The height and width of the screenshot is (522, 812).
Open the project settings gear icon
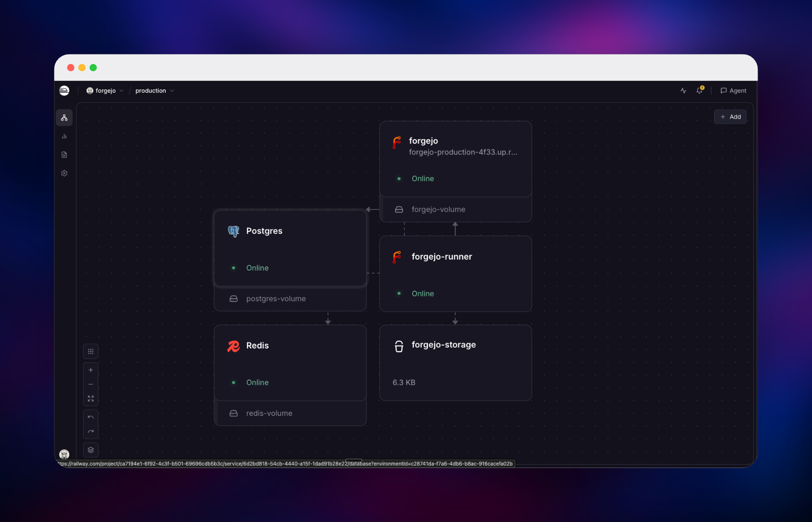(64, 173)
